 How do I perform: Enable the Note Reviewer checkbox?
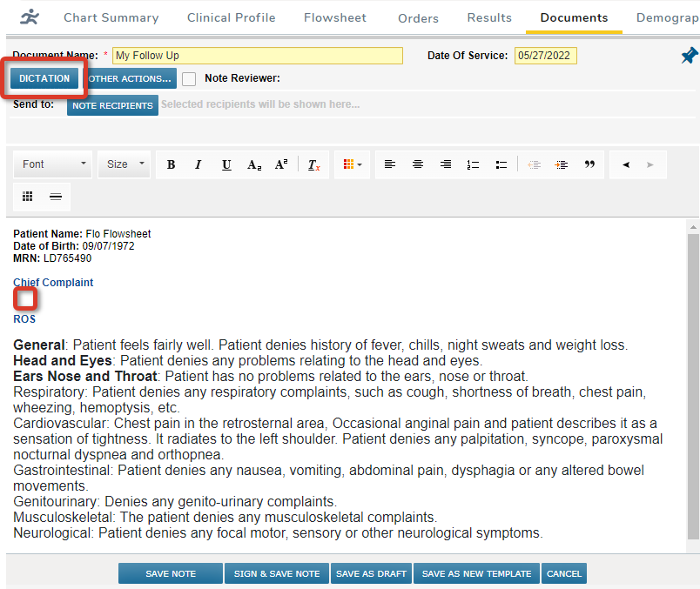coord(189,78)
